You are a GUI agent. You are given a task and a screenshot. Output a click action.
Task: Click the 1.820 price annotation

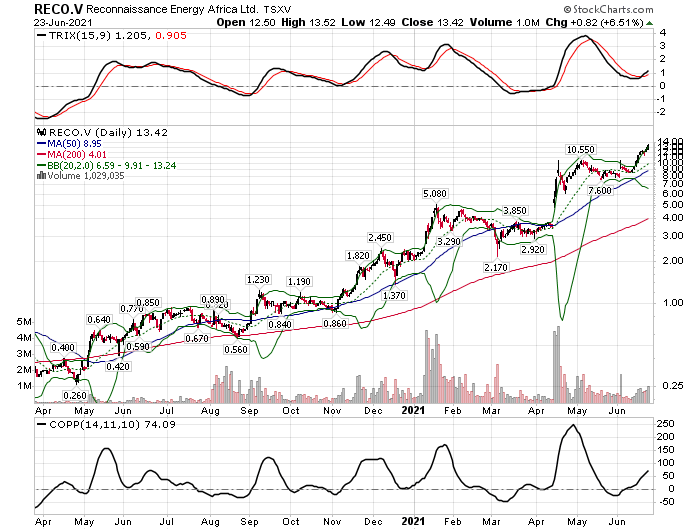coord(358,256)
